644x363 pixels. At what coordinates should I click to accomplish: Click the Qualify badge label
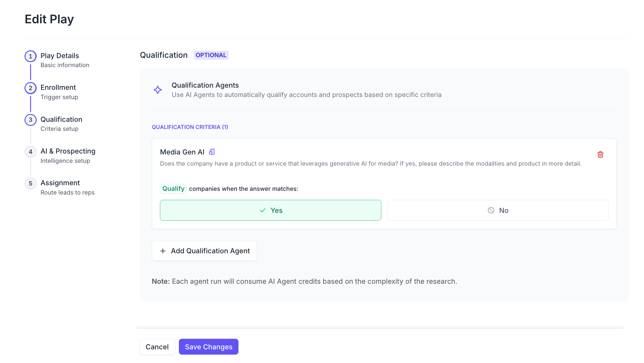pos(173,189)
